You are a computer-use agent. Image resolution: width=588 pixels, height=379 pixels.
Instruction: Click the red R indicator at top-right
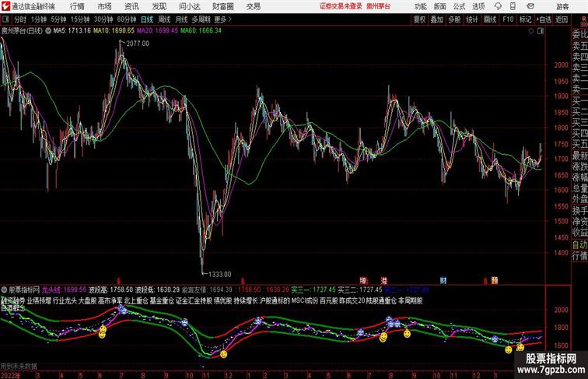point(583,18)
